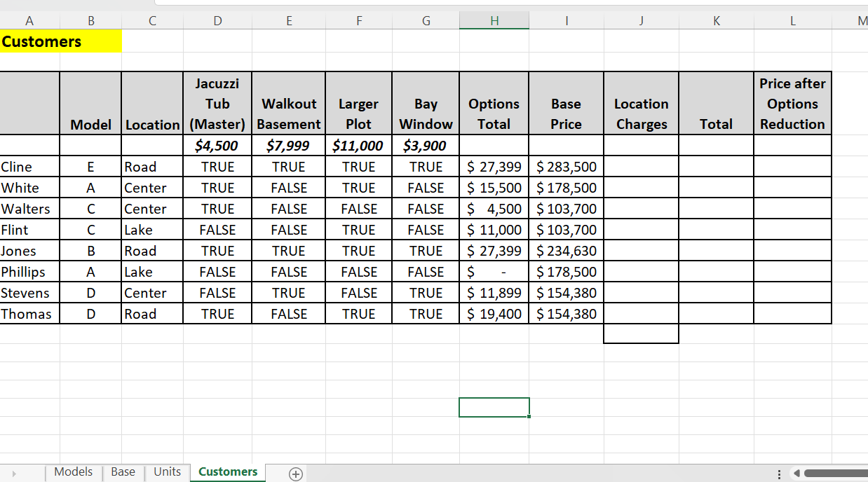Image resolution: width=868 pixels, height=482 pixels.
Task: Select the $4,500 Jacuzzi Tub price cell
Action: pyautogui.click(x=217, y=146)
